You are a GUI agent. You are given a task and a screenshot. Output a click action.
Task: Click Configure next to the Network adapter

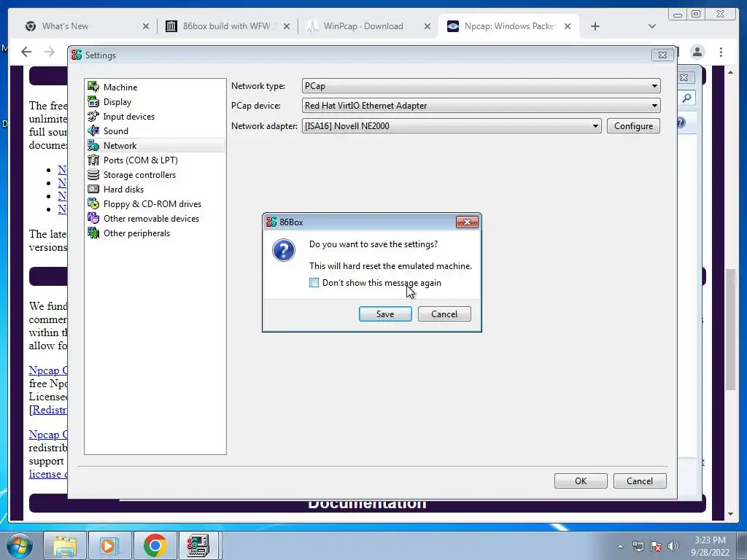pyautogui.click(x=633, y=125)
